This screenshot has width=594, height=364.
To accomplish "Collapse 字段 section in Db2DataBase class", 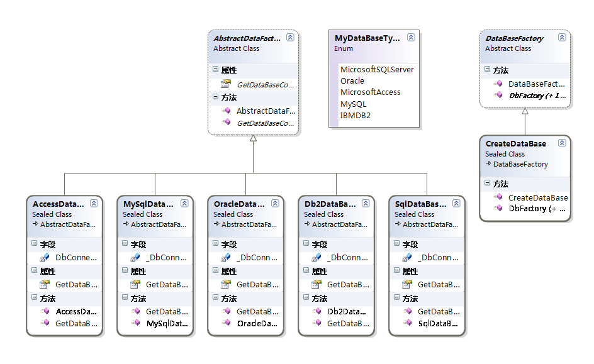I will pos(306,243).
